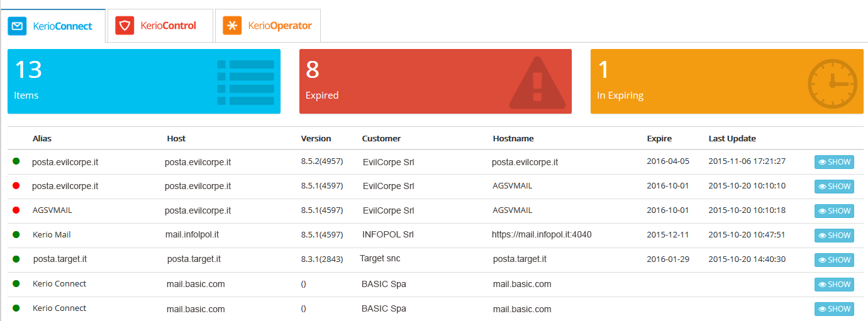Click SHOW for the 2015-10-20 10:10:18 row
Viewport: 868px width, 321px height.
tap(834, 211)
